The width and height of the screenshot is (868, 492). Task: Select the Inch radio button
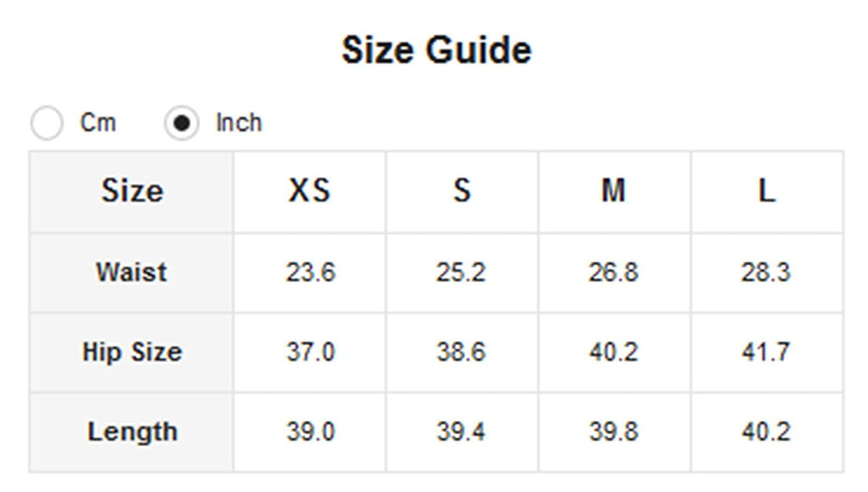point(181,123)
